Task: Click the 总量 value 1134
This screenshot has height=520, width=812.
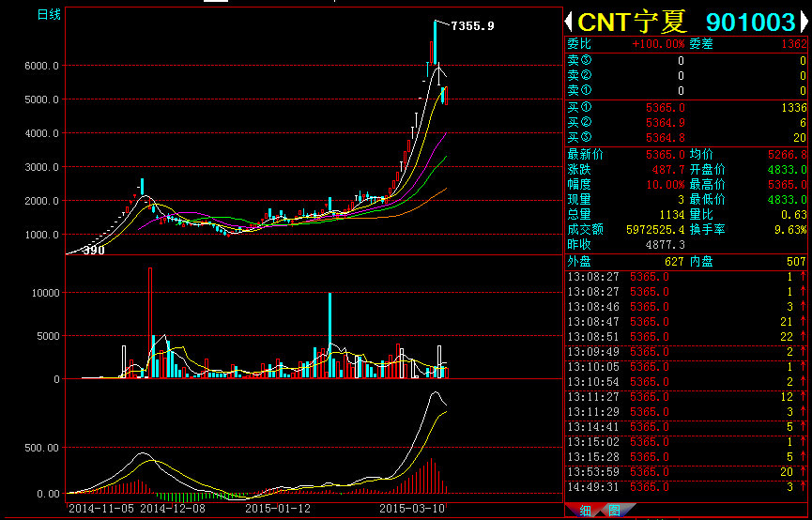Action: 672,214
